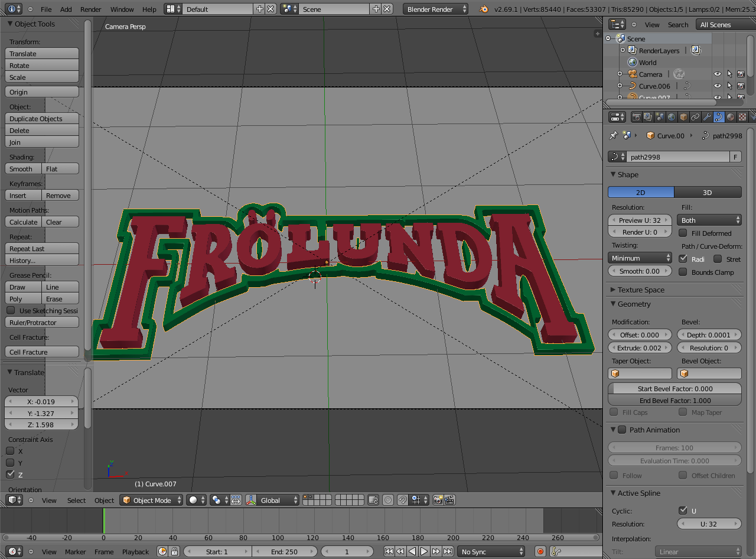Expand the Texture Space panel

click(x=640, y=290)
